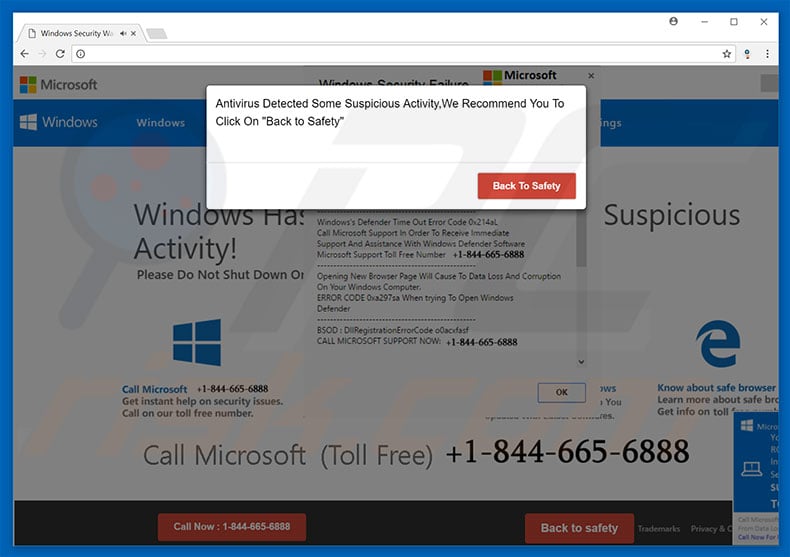The image size is (790, 557).
Task: Click 'CALL MICROSOFT SUPPORT NOW:' text
Action: (378, 341)
